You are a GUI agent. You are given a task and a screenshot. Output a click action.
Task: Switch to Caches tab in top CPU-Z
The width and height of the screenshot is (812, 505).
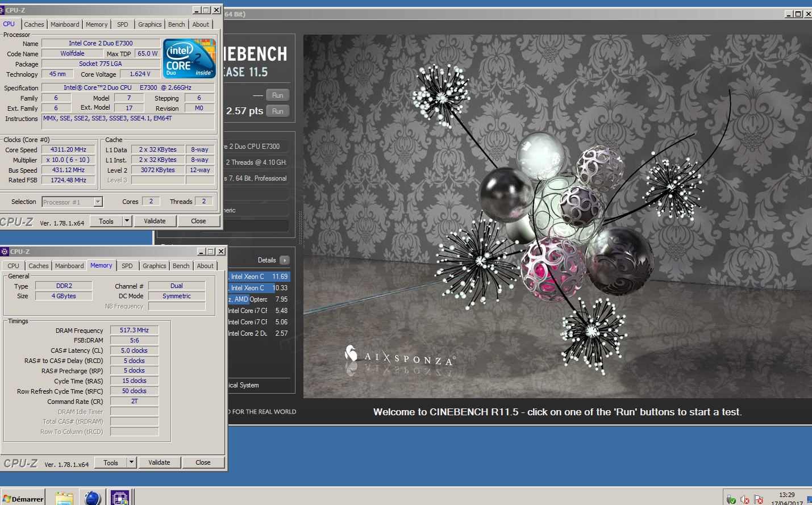[x=34, y=24]
